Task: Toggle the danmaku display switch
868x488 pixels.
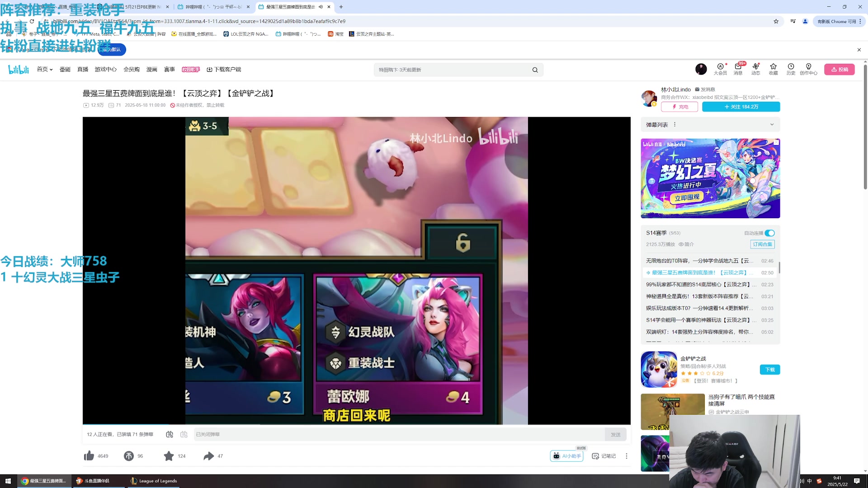Action: coord(170,434)
